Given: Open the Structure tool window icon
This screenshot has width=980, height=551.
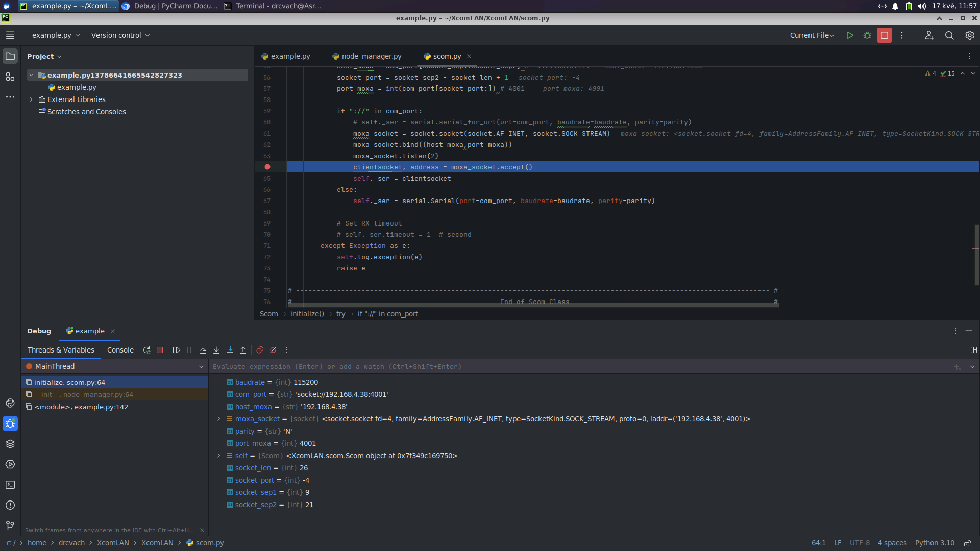Looking at the screenshot, I should point(10,77).
